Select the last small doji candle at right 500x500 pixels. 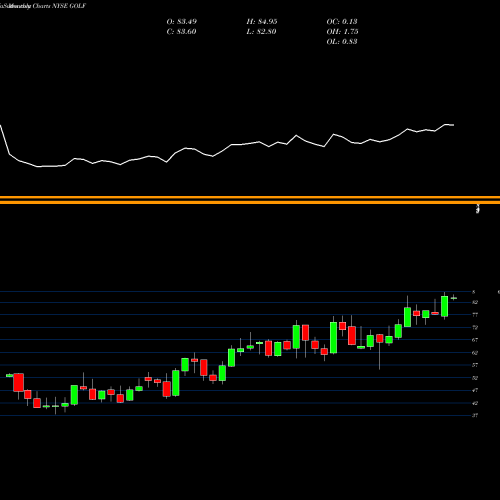click(454, 298)
